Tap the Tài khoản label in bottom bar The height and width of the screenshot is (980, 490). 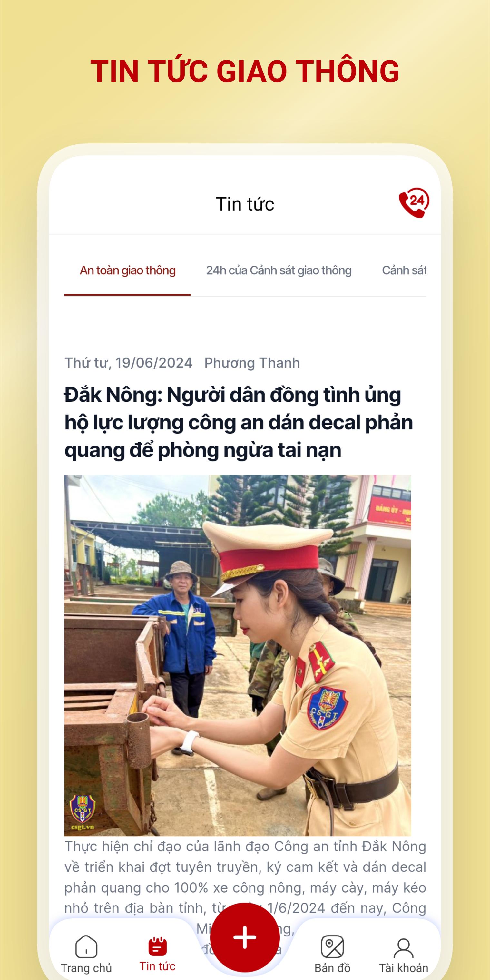point(404,968)
